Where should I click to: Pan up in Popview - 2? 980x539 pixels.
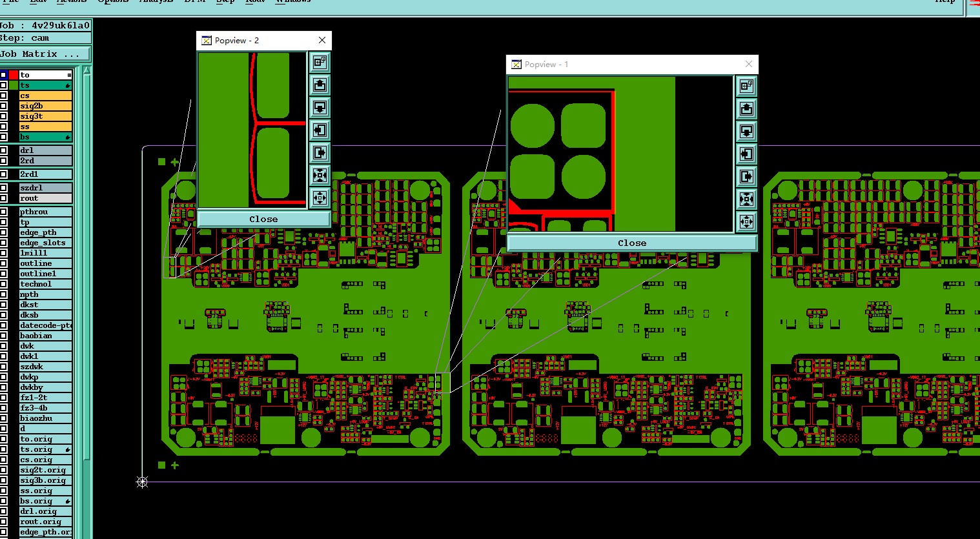[320, 85]
